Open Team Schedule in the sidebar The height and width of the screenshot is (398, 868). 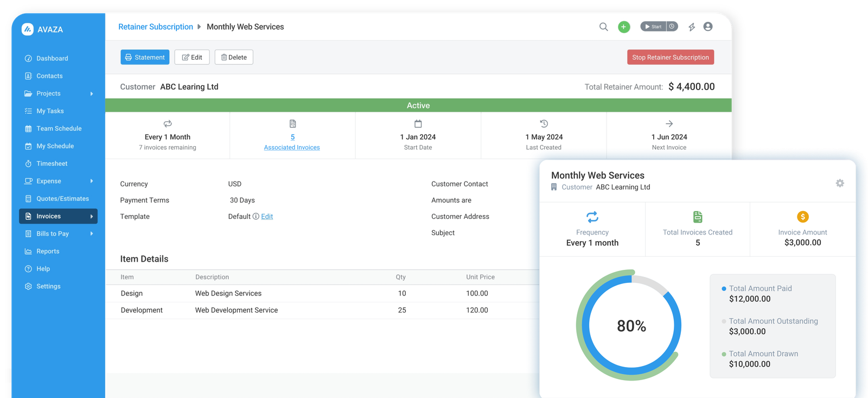pyautogui.click(x=59, y=129)
